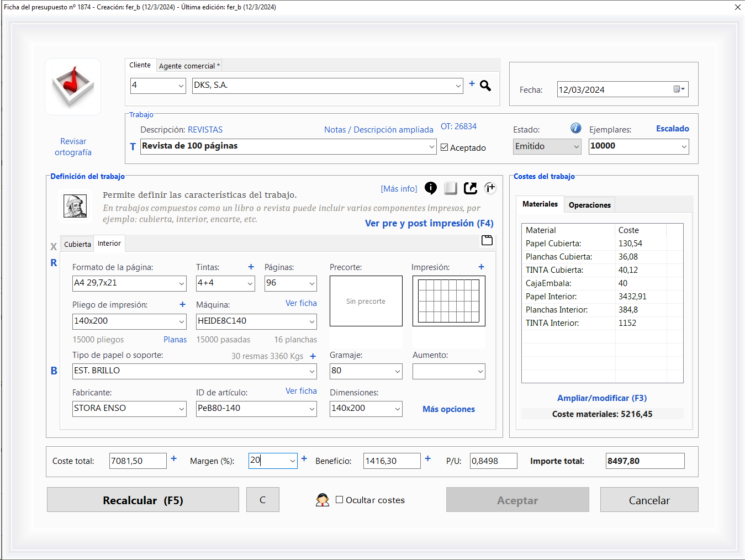Click the C button
The image size is (745, 560).
(263, 500)
